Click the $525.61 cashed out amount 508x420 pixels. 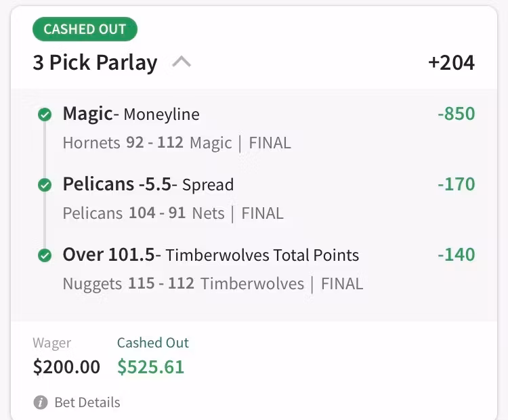pyautogui.click(x=150, y=367)
